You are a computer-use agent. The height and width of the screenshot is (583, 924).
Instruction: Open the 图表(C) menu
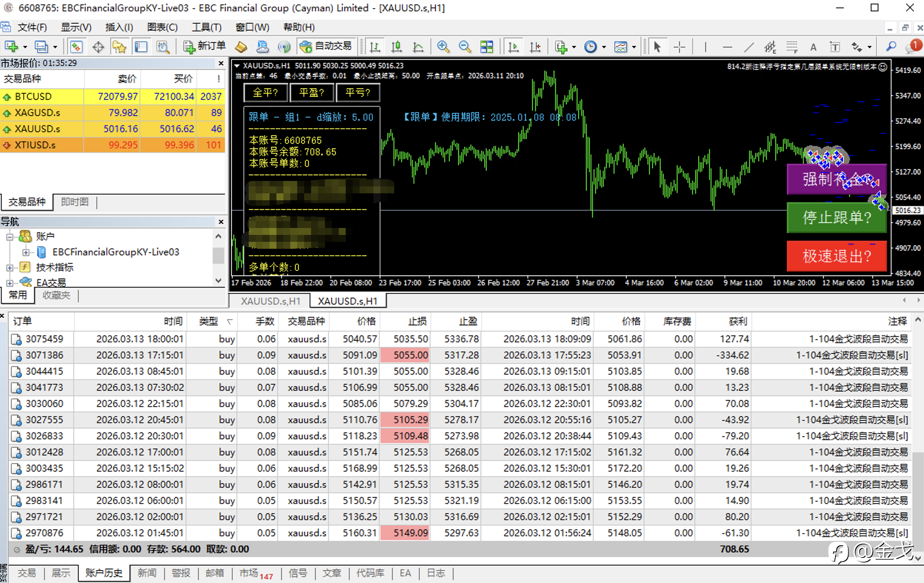click(162, 27)
